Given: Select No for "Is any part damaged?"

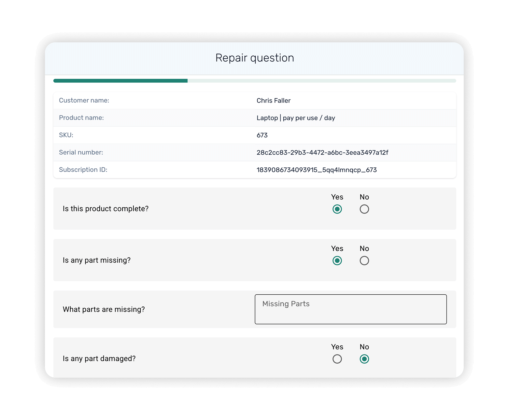Looking at the screenshot, I should (364, 359).
